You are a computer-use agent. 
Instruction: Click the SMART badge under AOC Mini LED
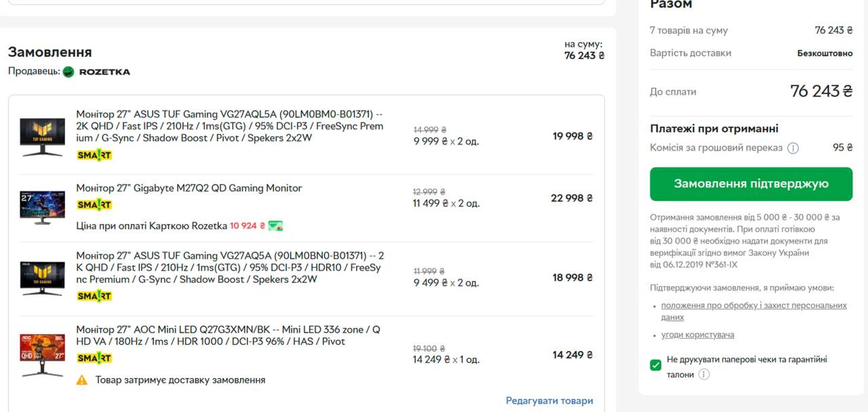coord(94,358)
